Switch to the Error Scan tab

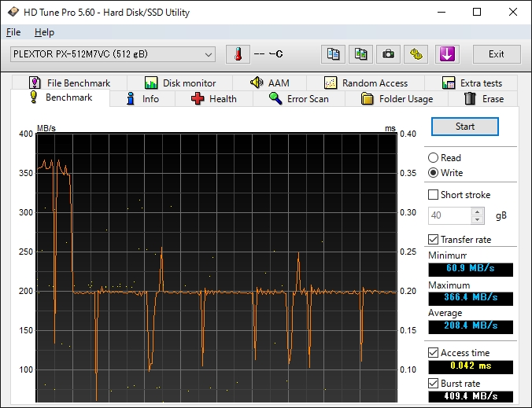[x=298, y=99]
